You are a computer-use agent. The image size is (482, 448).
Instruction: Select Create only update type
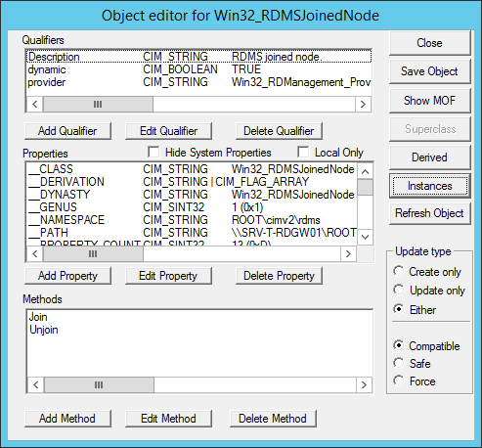398,271
